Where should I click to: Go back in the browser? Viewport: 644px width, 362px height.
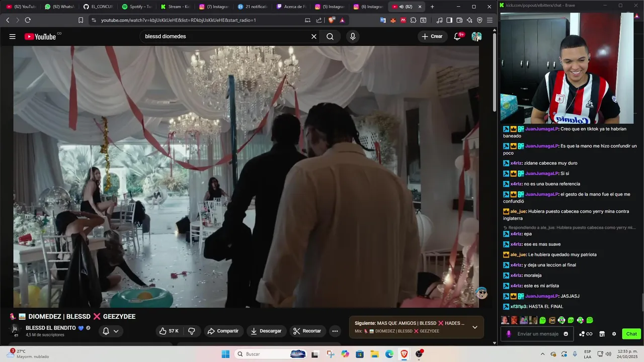click(x=8, y=20)
